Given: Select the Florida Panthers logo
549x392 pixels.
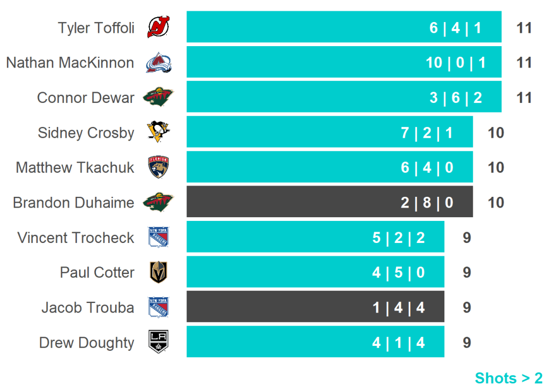Looking at the screenshot, I should [x=158, y=167].
